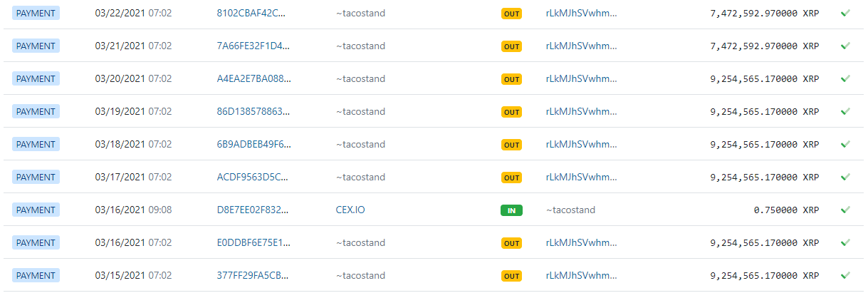Screen dimensions: 868x298
Task: Open rLkMJhSVwhm... destination on 03/22/2021 row
Action: (x=582, y=13)
